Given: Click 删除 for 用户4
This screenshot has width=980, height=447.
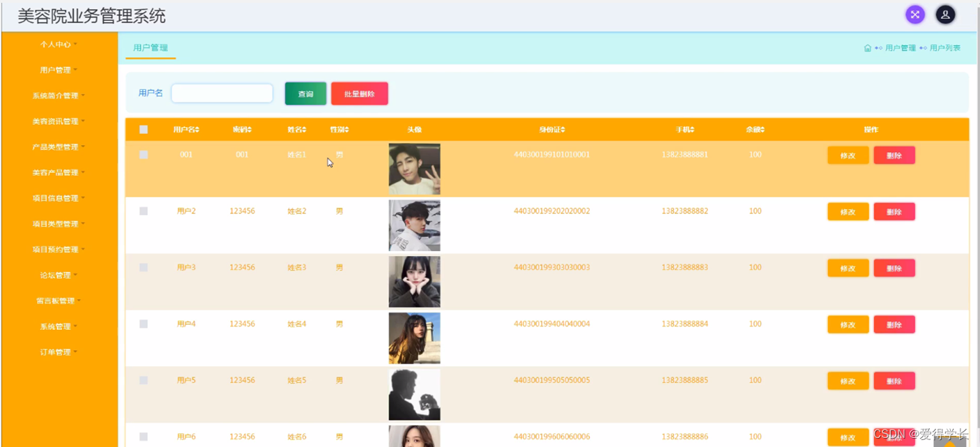Looking at the screenshot, I should (894, 325).
